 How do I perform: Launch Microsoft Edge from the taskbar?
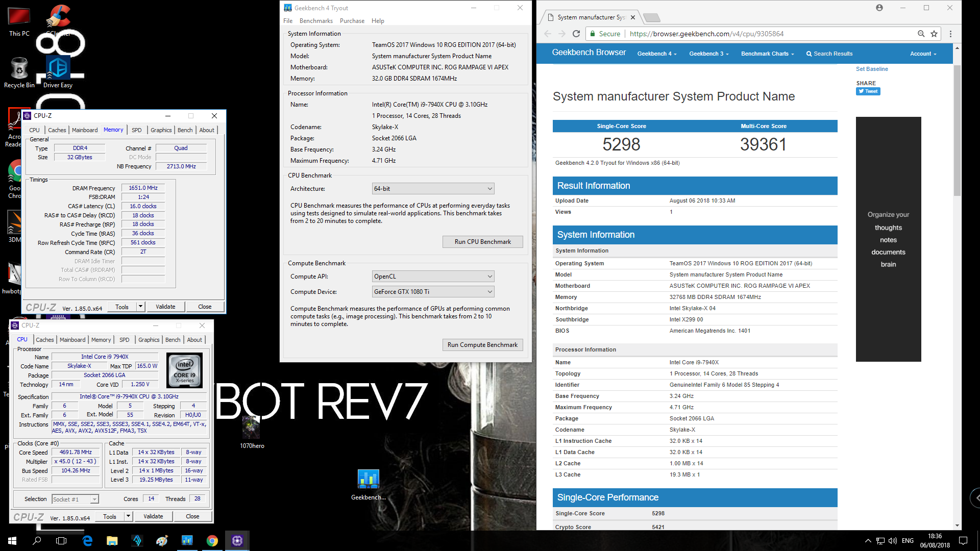coord(87,541)
